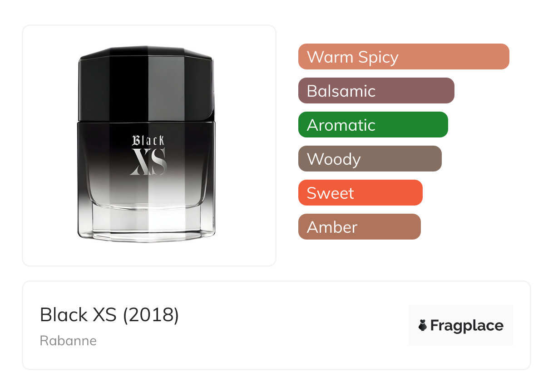
Task: Click the Woody accord bar
Action: (370, 159)
